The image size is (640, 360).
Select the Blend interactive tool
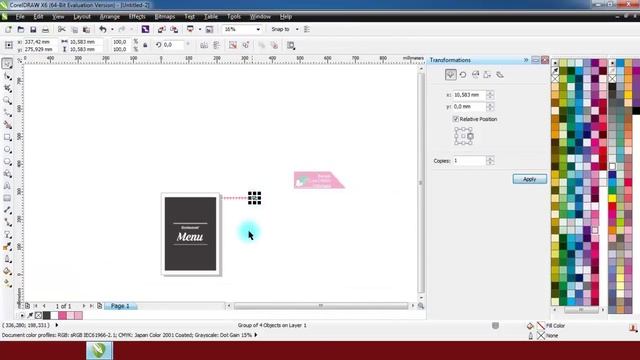pyautogui.click(x=7, y=235)
